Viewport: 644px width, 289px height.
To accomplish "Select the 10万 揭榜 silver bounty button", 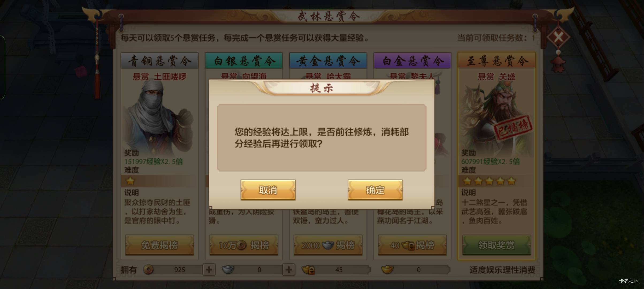I will tap(244, 245).
